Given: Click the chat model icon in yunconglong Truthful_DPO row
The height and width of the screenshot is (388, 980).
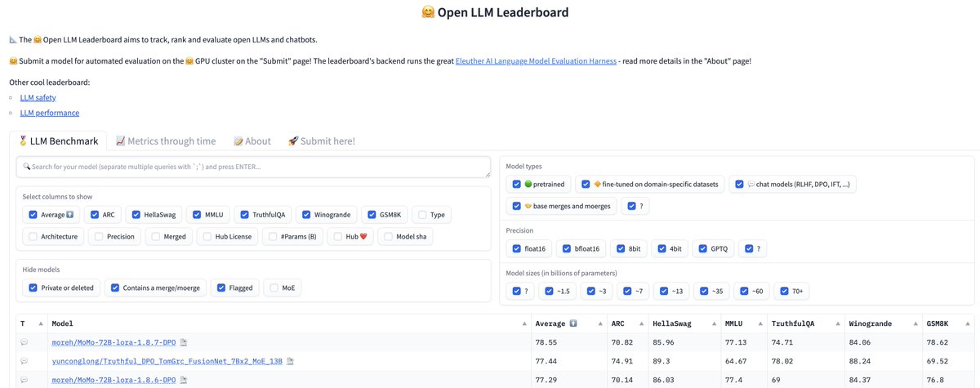Looking at the screenshot, I should point(24,360).
